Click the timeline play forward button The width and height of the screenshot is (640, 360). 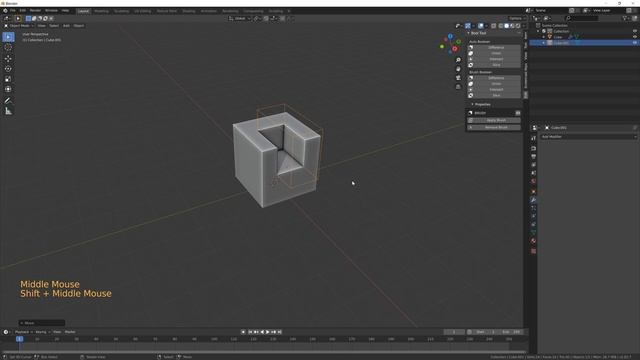[x=268, y=332]
